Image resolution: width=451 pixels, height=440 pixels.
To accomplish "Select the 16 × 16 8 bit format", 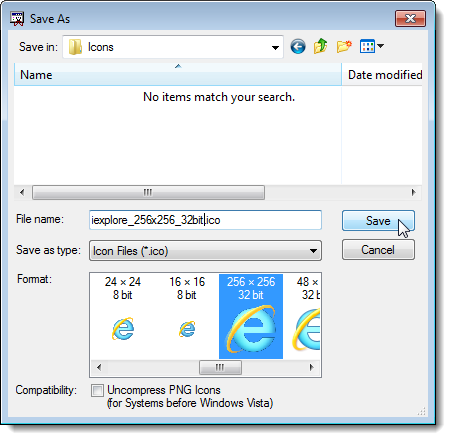I will [x=187, y=316].
